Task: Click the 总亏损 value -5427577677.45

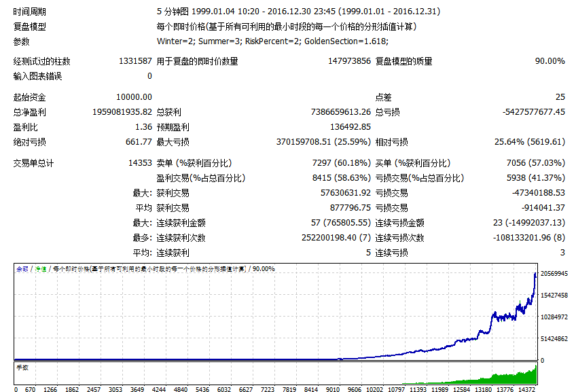Action: [533, 111]
